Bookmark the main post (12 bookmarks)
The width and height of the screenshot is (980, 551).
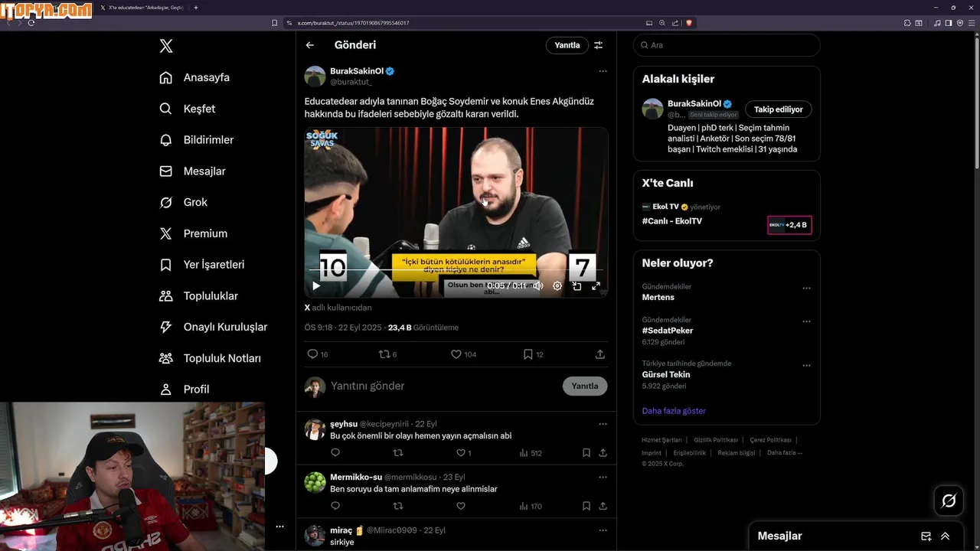(533, 354)
